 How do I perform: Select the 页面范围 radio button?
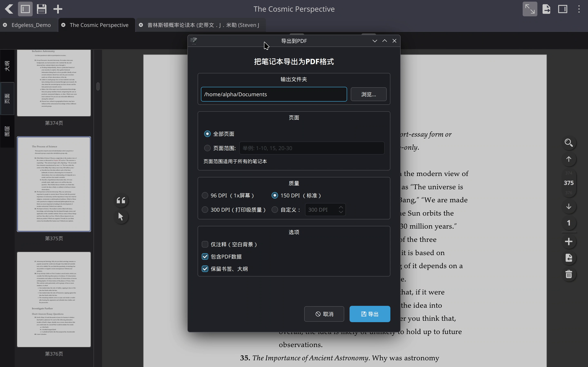pos(207,148)
